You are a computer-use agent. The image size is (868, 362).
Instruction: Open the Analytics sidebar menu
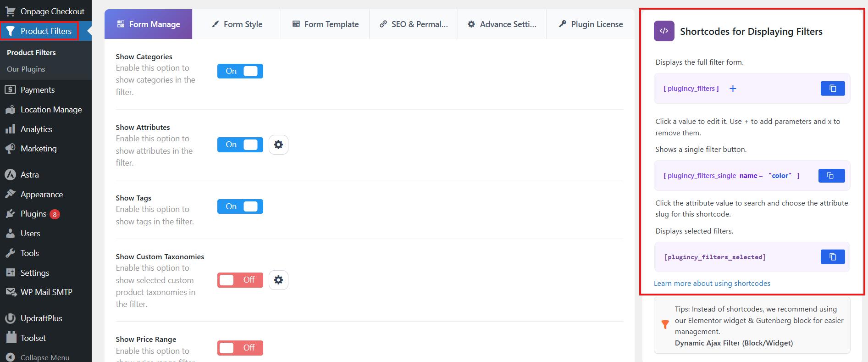[36, 129]
